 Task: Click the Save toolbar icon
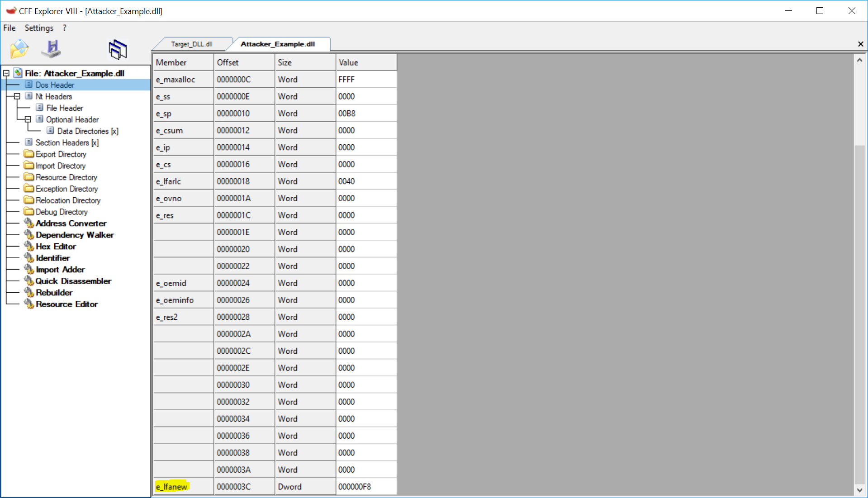coord(51,49)
